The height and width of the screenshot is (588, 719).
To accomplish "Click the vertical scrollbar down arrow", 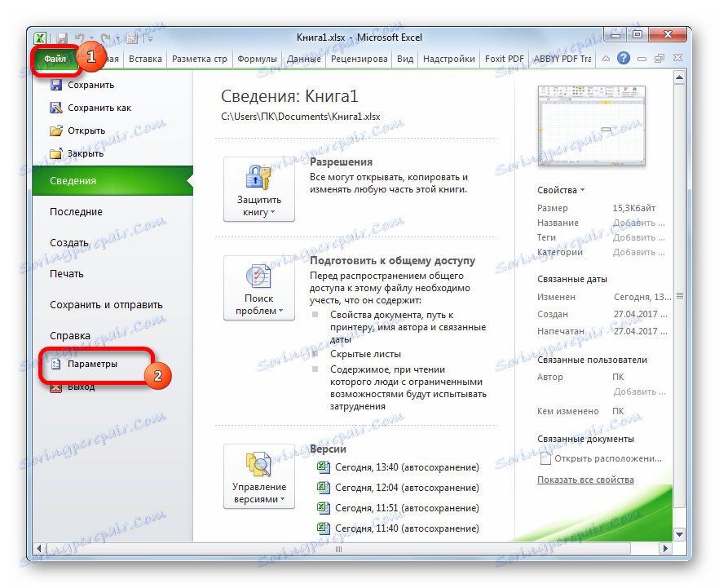I will [x=680, y=534].
